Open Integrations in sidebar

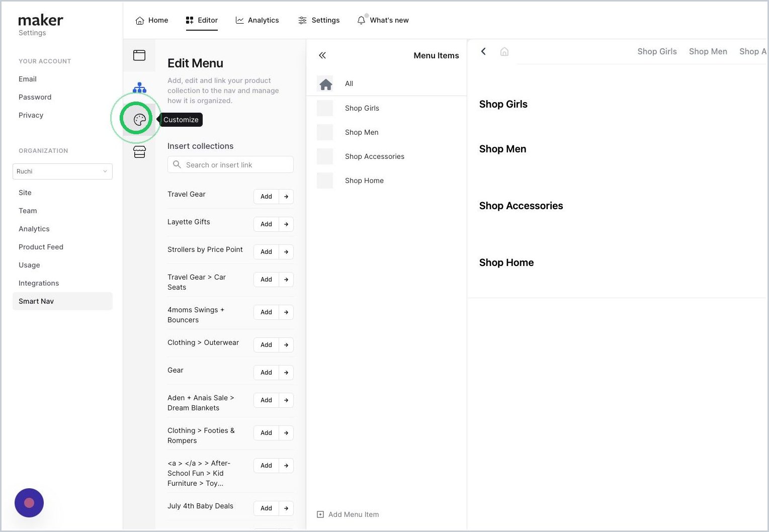[x=39, y=283]
